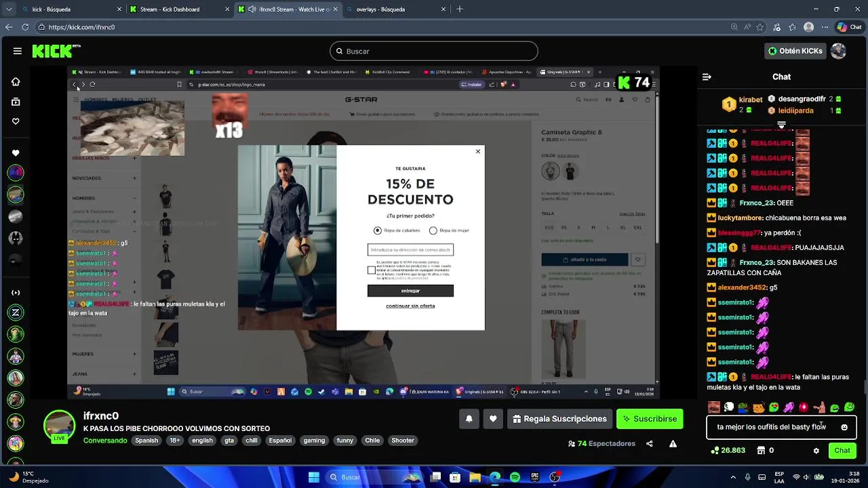Expand the pinned chat leaderboard arrow
Image resolution: width=868 pixels, height=488 pixels.
pos(781,125)
